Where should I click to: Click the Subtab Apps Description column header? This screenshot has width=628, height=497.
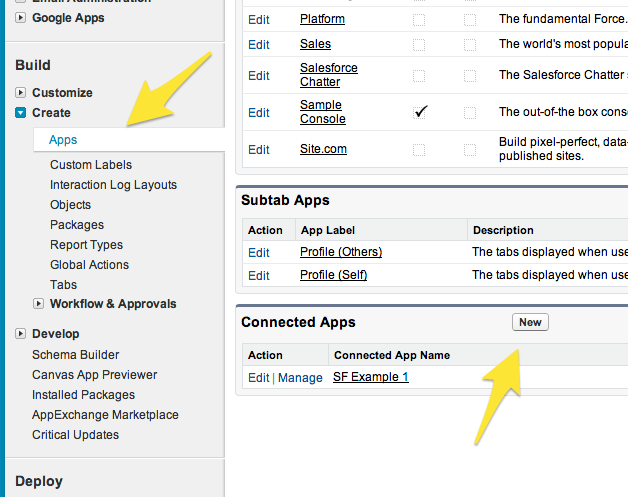tap(503, 230)
